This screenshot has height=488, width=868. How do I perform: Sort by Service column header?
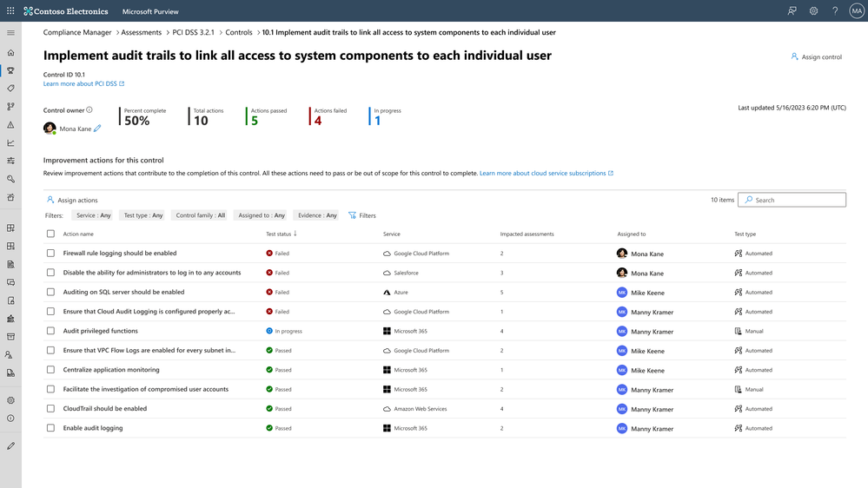(391, 234)
